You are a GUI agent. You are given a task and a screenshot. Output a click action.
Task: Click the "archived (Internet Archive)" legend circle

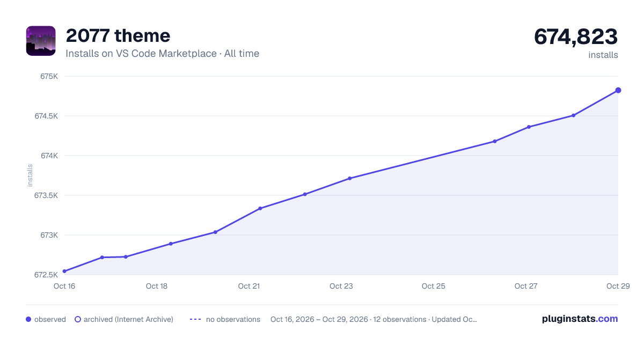point(78,319)
